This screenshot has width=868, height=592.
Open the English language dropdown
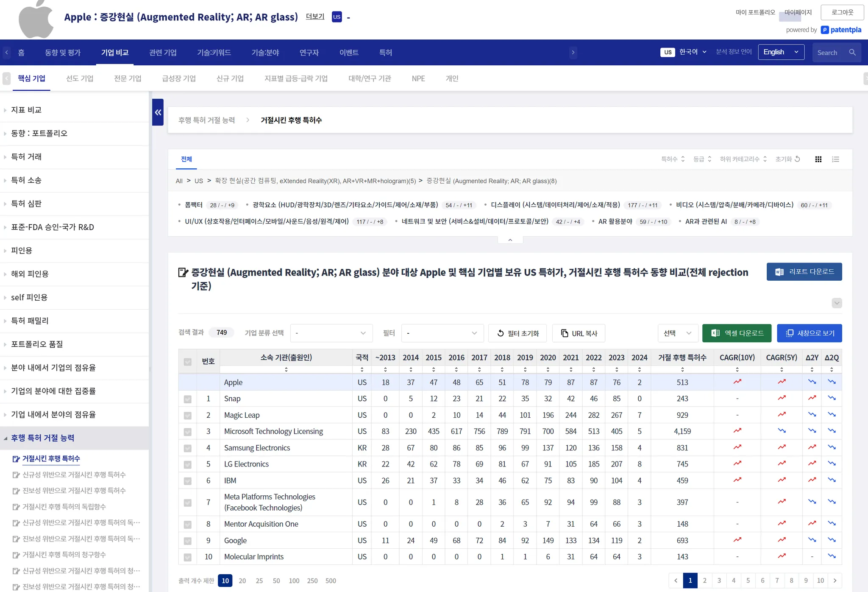coord(781,52)
